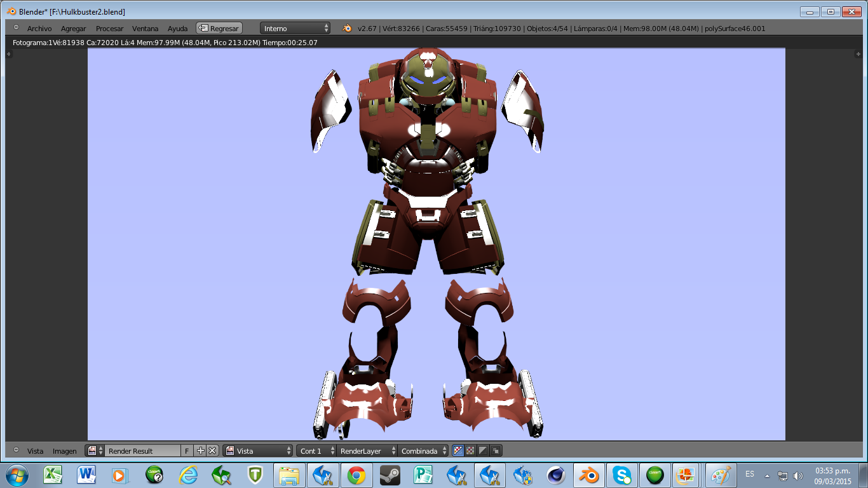Open Word from the taskbar
This screenshot has width=868, height=488.
tap(86, 475)
